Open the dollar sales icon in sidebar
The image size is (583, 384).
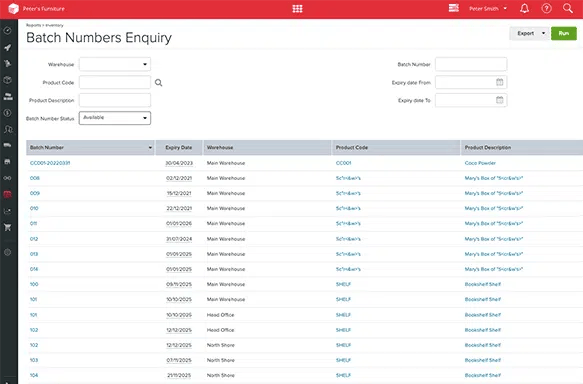(7, 113)
